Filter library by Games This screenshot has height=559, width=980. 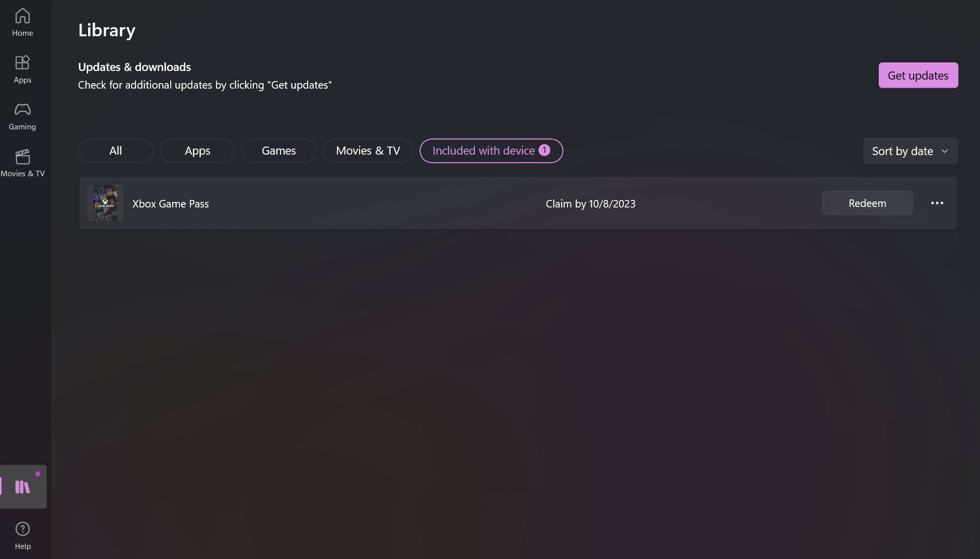tap(279, 151)
